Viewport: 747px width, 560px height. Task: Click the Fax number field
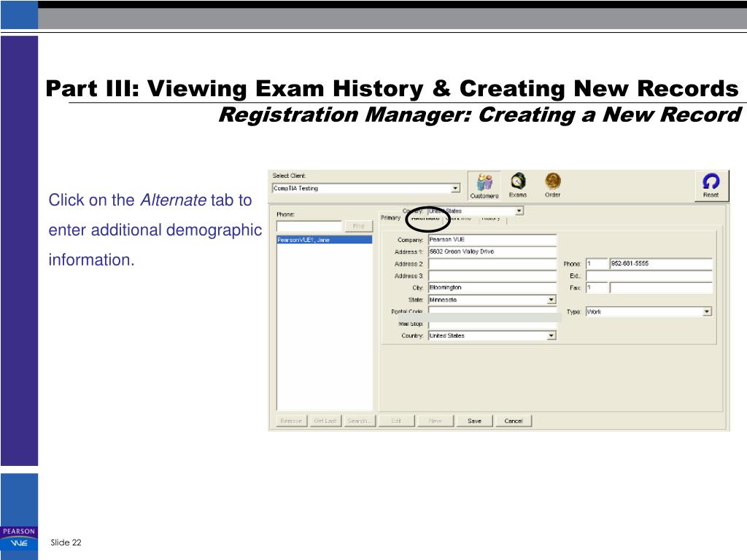point(661,287)
